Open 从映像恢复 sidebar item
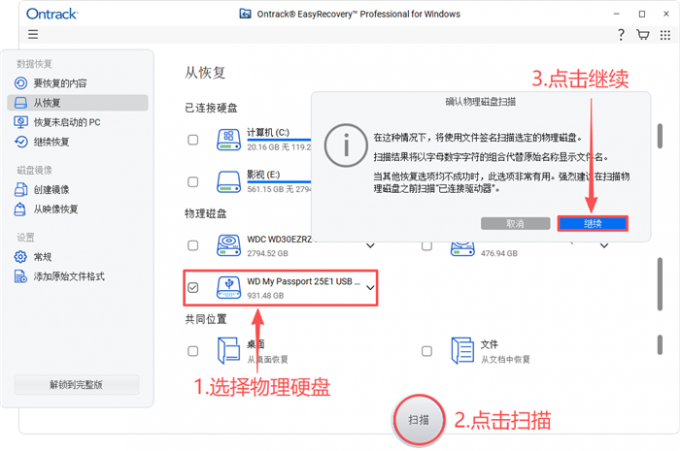Image resolution: width=680 pixels, height=451 pixels. (x=78, y=209)
